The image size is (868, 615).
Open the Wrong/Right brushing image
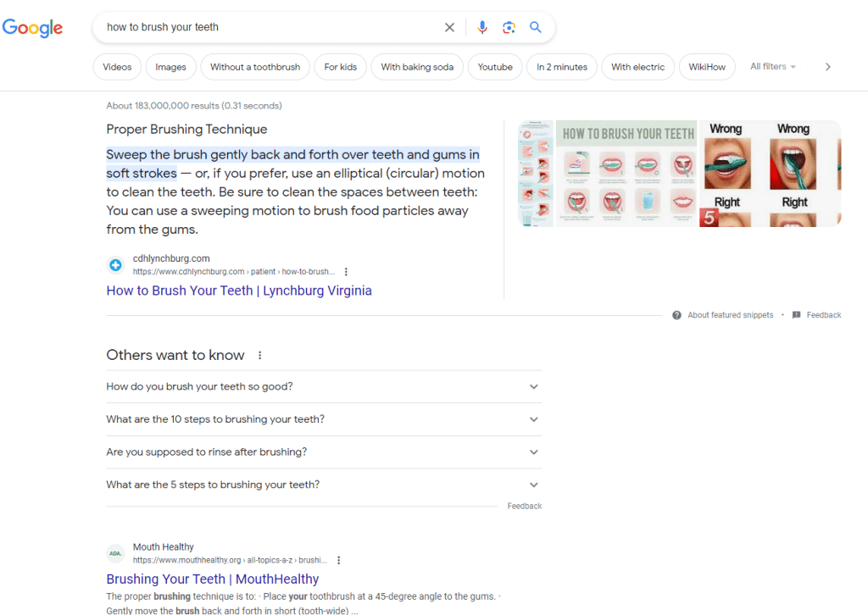tap(768, 174)
